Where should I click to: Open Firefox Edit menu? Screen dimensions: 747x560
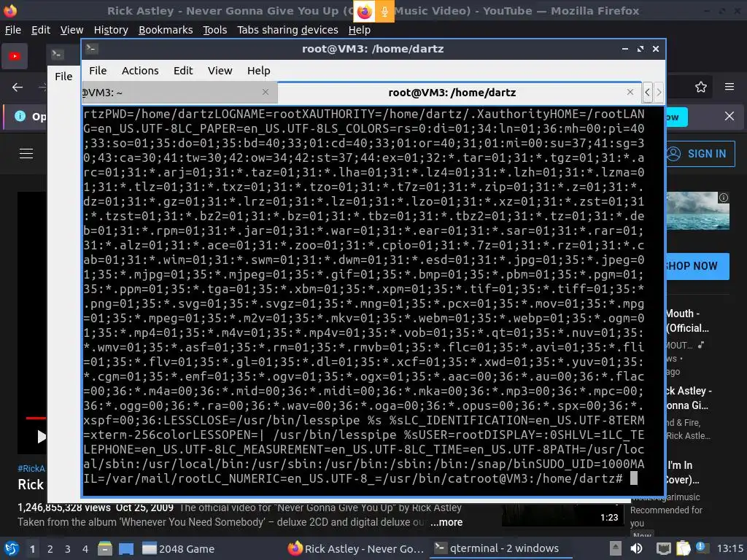click(x=41, y=30)
